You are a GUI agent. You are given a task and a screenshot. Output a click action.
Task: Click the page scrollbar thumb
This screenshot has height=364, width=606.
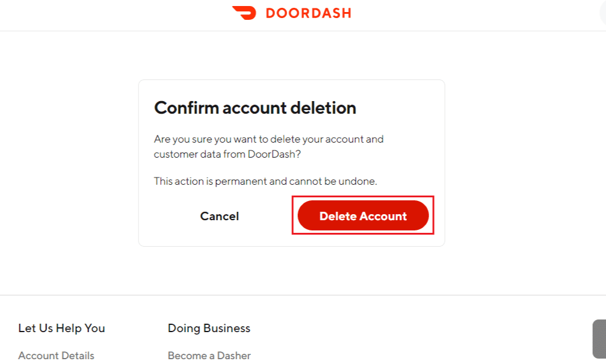click(599, 339)
